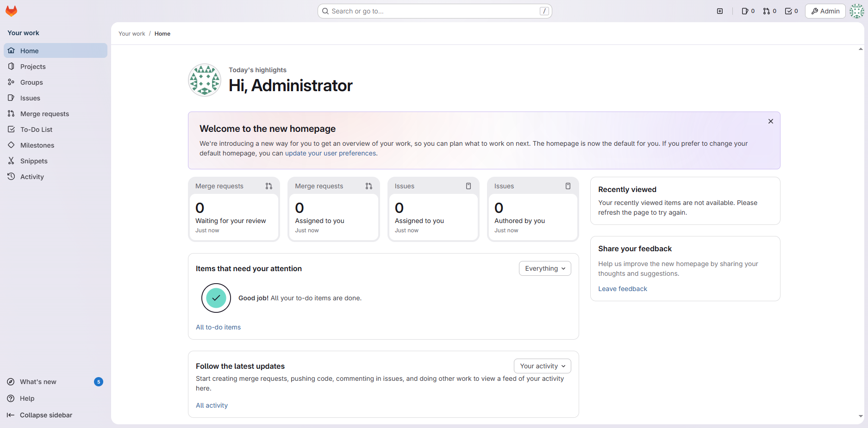Open assigned issues counter in top bar
This screenshot has height=428, width=868.
[x=748, y=11]
